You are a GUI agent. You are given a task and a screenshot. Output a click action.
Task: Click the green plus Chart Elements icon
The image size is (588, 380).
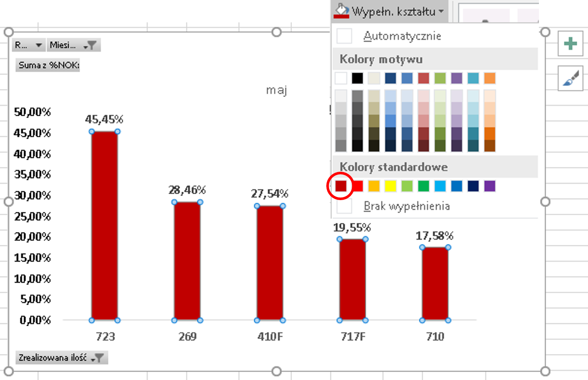tap(570, 43)
